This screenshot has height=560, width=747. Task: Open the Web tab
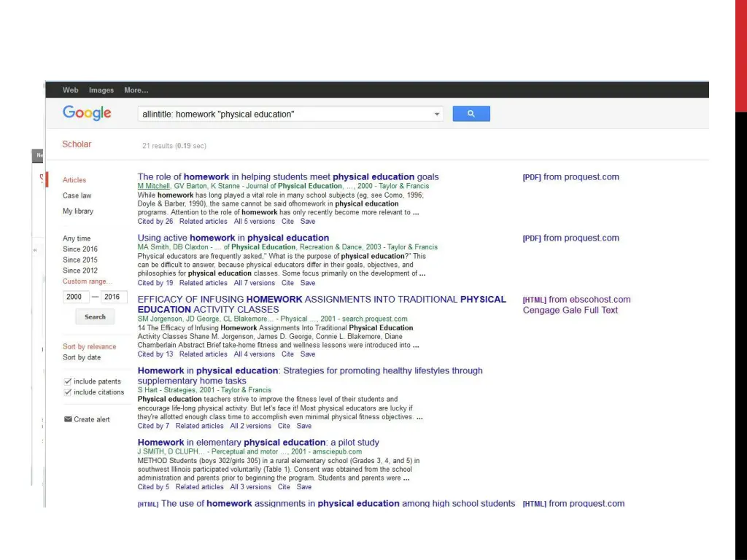coord(71,90)
